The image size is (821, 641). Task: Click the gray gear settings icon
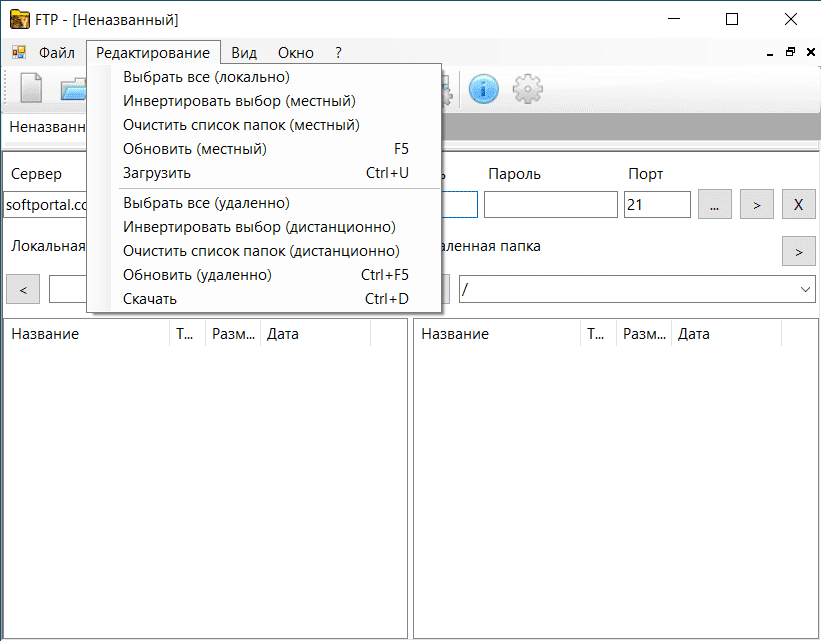[x=527, y=89]
